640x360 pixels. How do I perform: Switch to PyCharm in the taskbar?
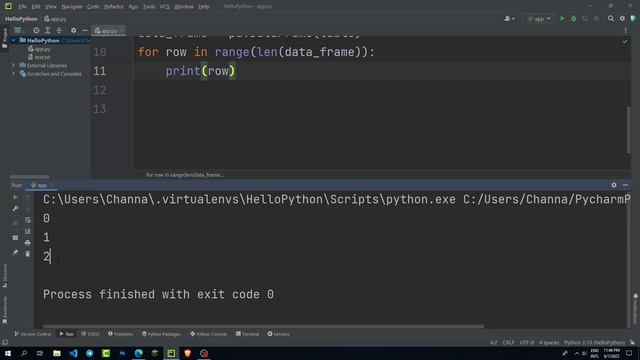pyautogui.click(x=171, y=353)
